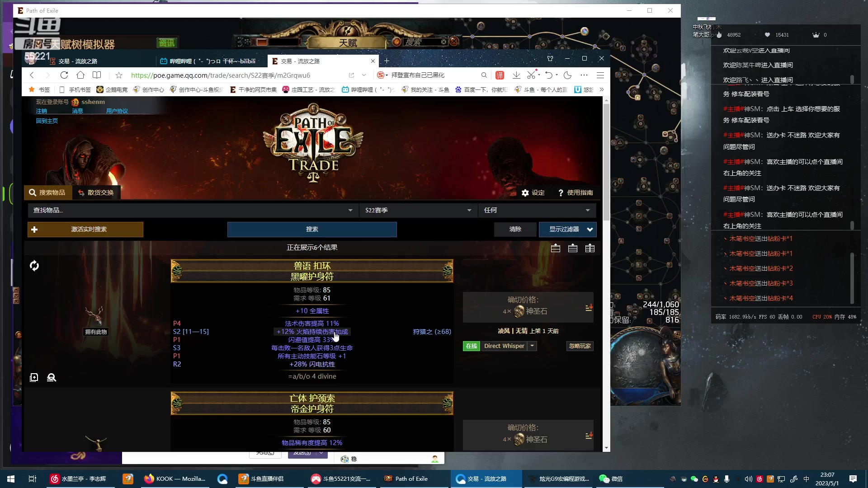Switch to the bilibili browser tab
Screen dimensions: 868x488
pos(212,61)
